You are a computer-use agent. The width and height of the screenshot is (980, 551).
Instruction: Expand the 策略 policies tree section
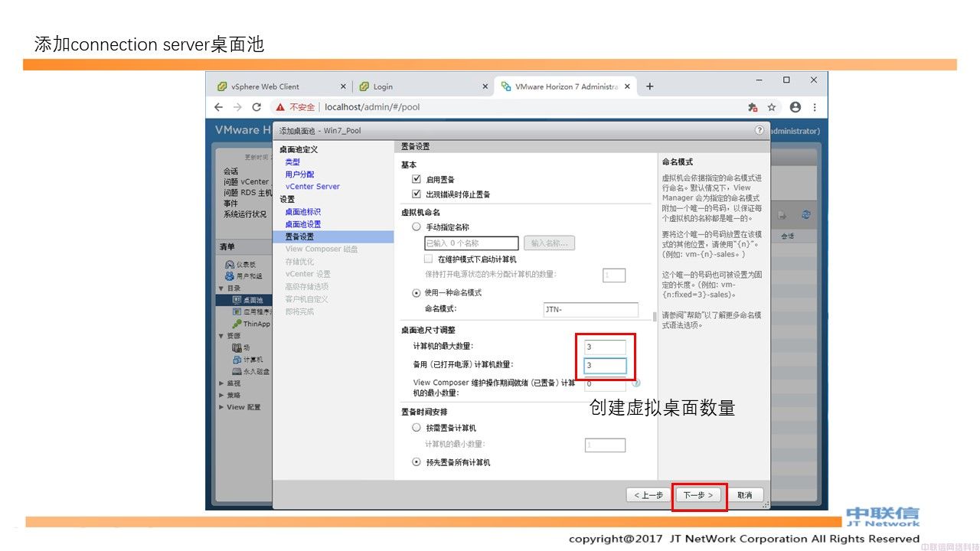222,395
